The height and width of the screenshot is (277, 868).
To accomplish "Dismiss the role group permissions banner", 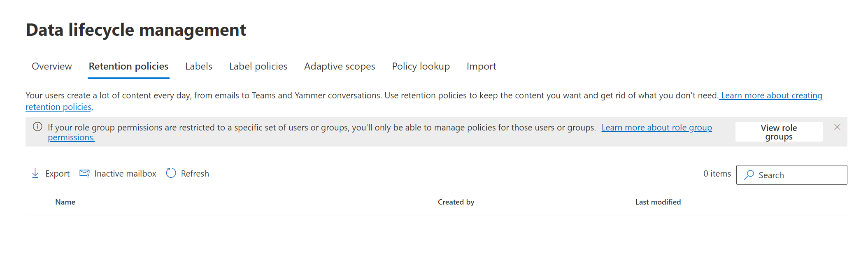I will [x=837, y=127].
